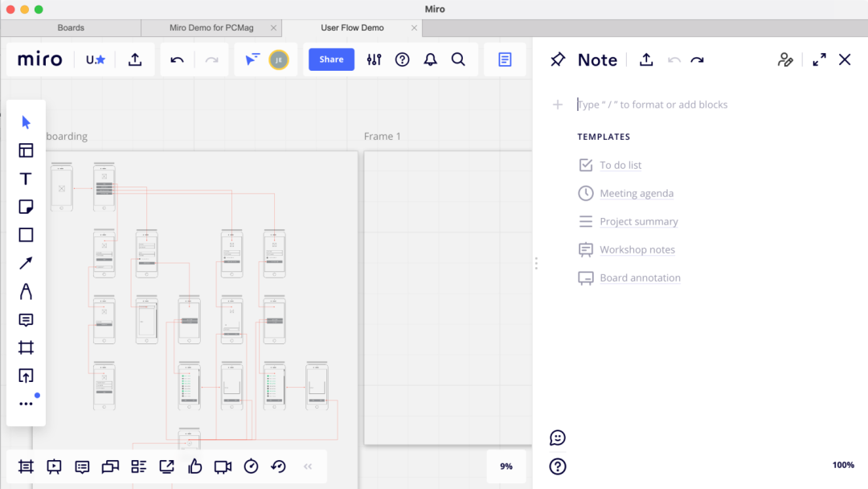Open board search with the magnifier icon
868x489 pixels.
[458, 60]
